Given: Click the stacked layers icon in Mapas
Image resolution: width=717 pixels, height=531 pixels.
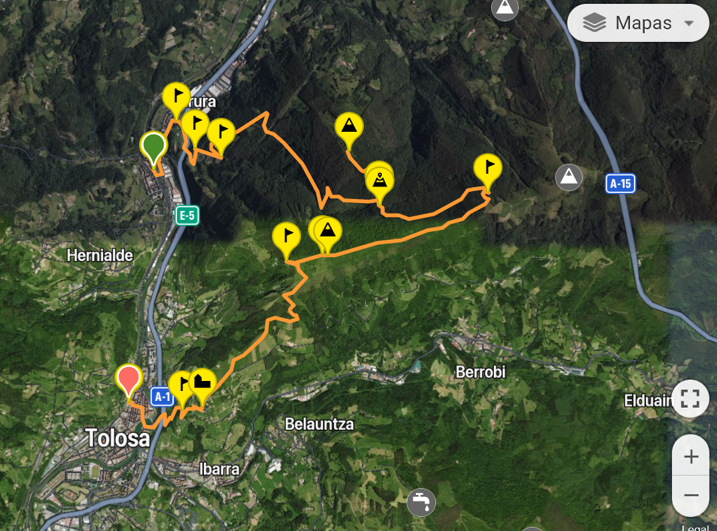Looking at the screenshot, I should click(x=594, y=23).
